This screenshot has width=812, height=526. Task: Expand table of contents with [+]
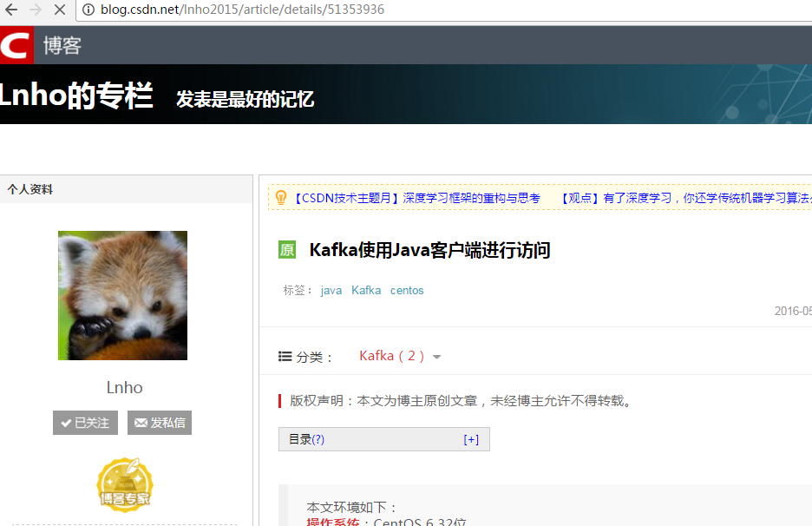(471, 439)
